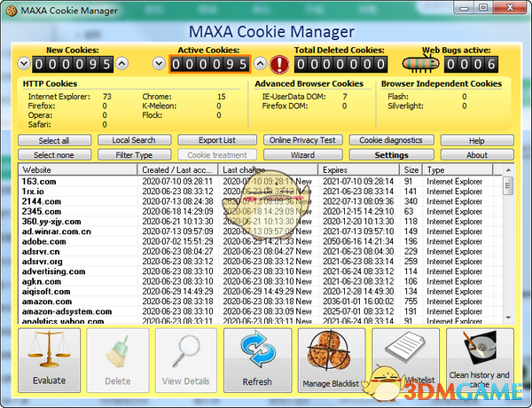Image resolution: width=532 pixels, height=408 pixels.
Task: Click up arrow beside Active Cookies
Action: tap(260, 64)
